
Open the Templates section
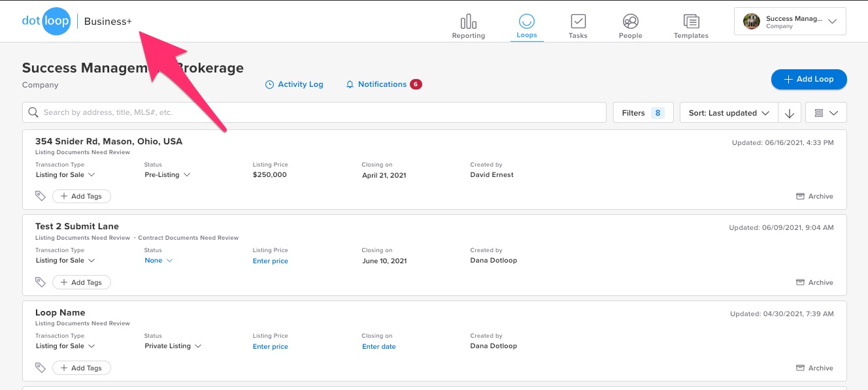(x=690, y=25)
